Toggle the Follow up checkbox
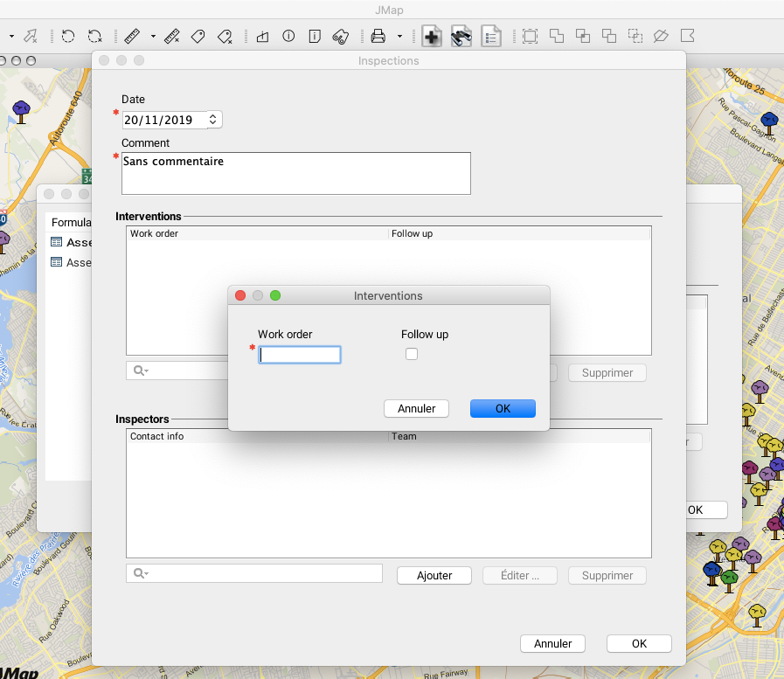Image resolution: width=784 pixels, height=679 pixels. [x=412, y=354]
